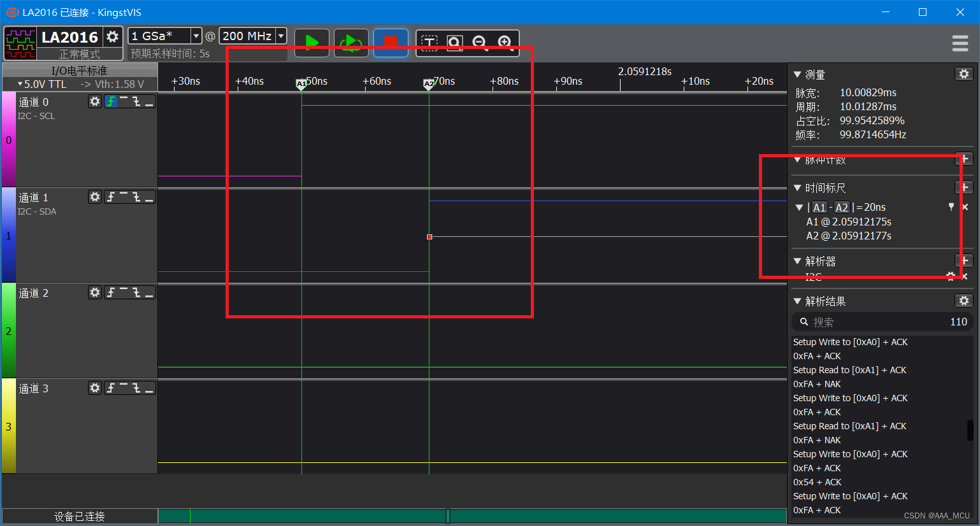Open the 1 GSa sample depth dropdown
This screenshot has height=526, width=980.
(x=196, y=36)
